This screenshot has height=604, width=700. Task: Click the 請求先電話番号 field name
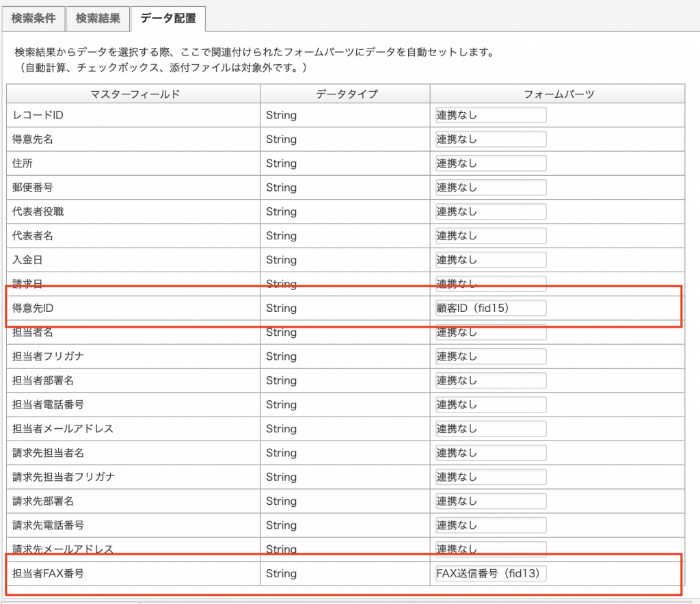(x=49, y=525)
